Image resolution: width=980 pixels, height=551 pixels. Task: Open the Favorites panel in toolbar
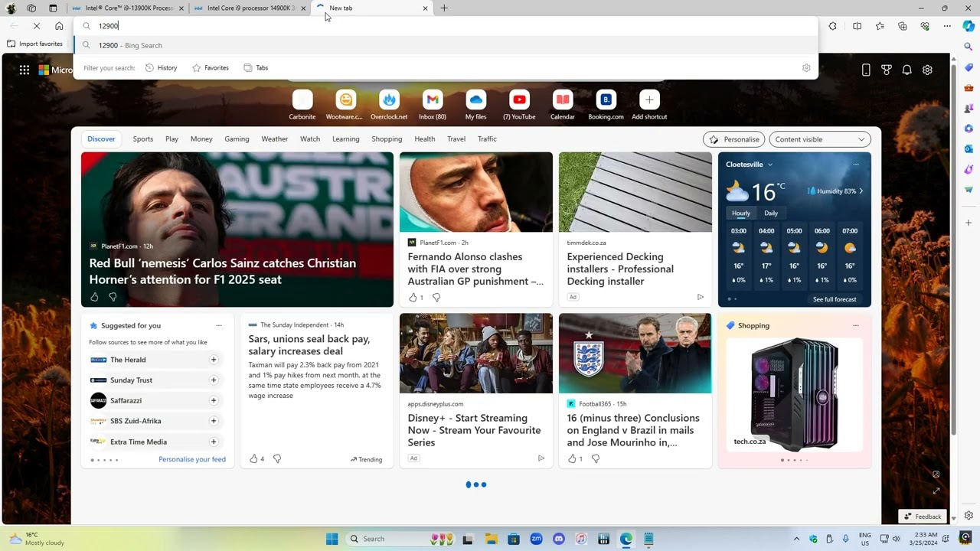click(880, 26)
